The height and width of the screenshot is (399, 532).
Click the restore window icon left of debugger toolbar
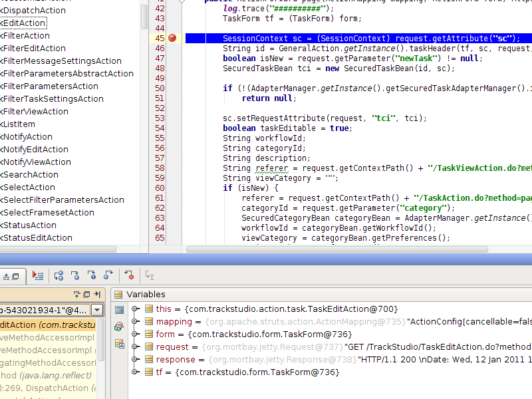(x=15, y=277)
